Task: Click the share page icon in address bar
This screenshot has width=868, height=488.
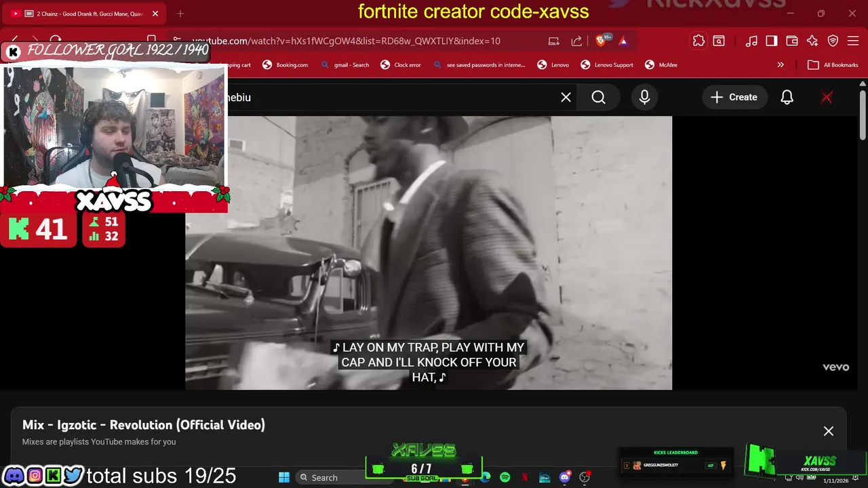Action: coord(576,41)
